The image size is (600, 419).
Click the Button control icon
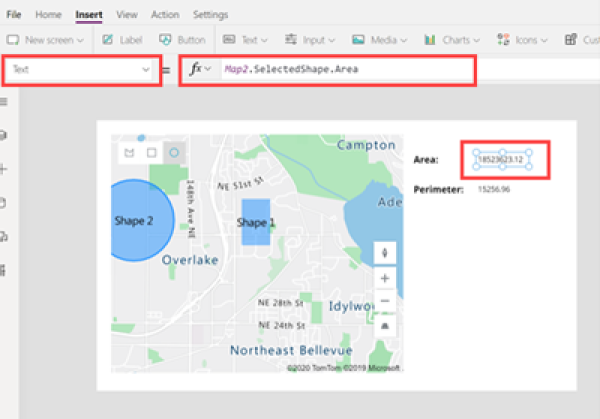[165, 39]
